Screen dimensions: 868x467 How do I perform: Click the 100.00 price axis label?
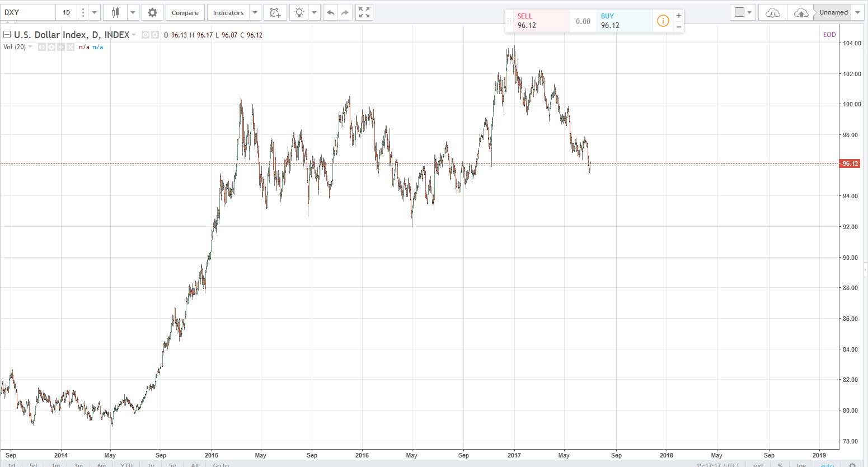tap(852, 104)
